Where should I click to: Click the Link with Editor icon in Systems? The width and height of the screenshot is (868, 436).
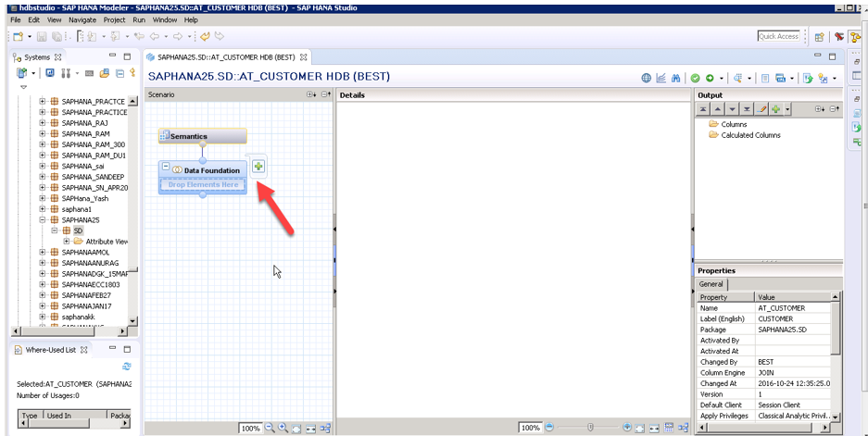click(132, 73)
